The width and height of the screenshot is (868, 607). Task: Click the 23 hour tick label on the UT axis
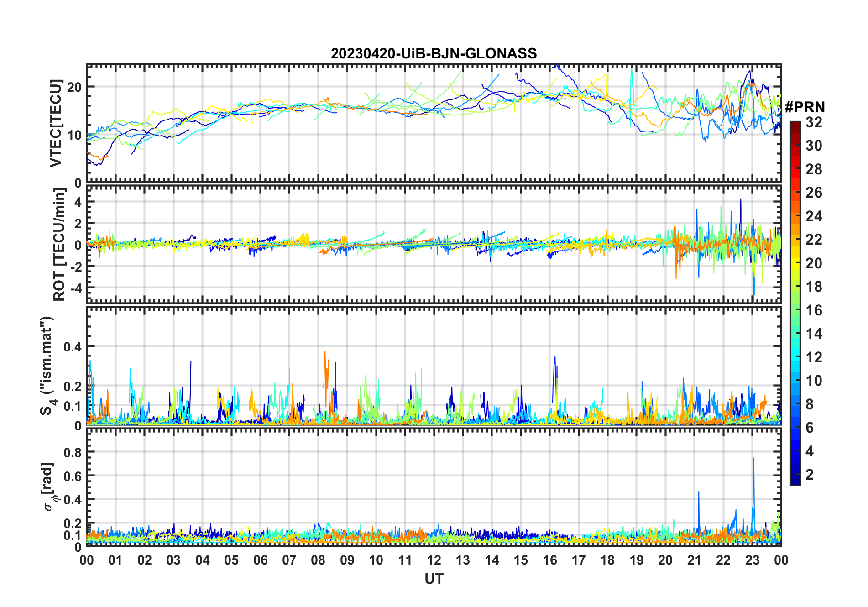[x=752, y=560]
